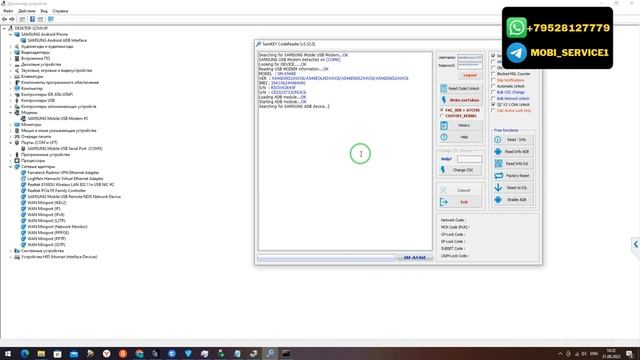Screen dimensions: 640x360
Task: Click the Read Info D.L button
Action: pos(513,164)
